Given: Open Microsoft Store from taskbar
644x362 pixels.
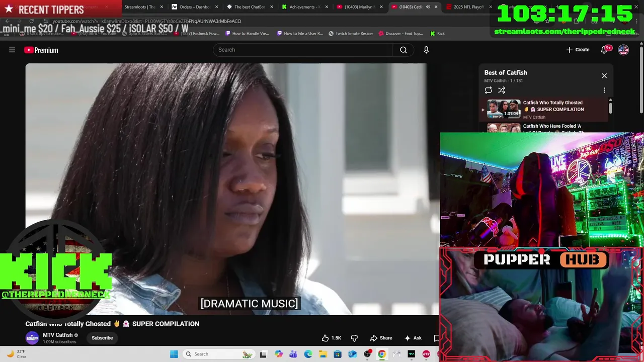Looking at the screenshot, I should click(338, 354).
